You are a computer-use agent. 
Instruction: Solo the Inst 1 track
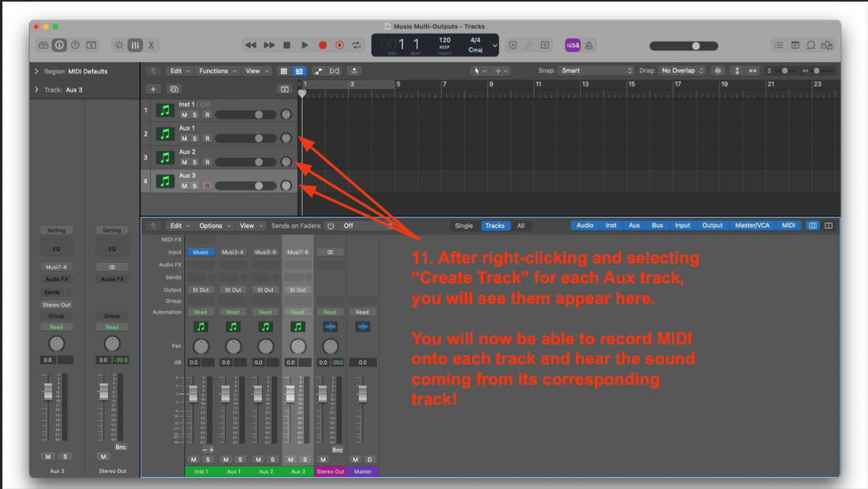[x=195, y=115]
